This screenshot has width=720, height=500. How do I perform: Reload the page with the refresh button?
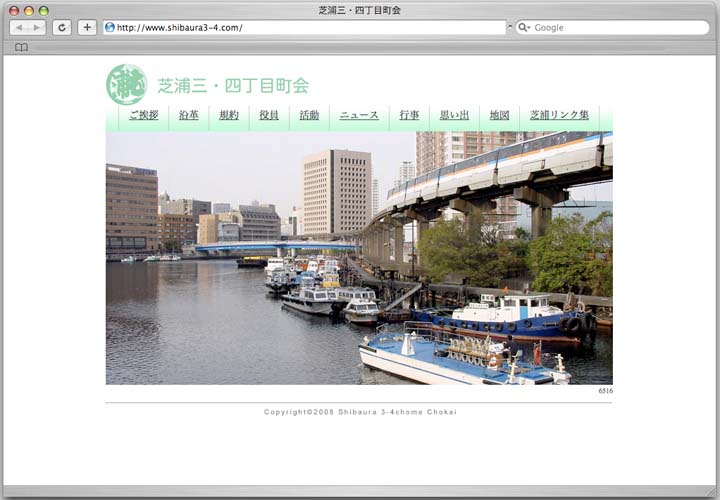click(x=62, y=28)
